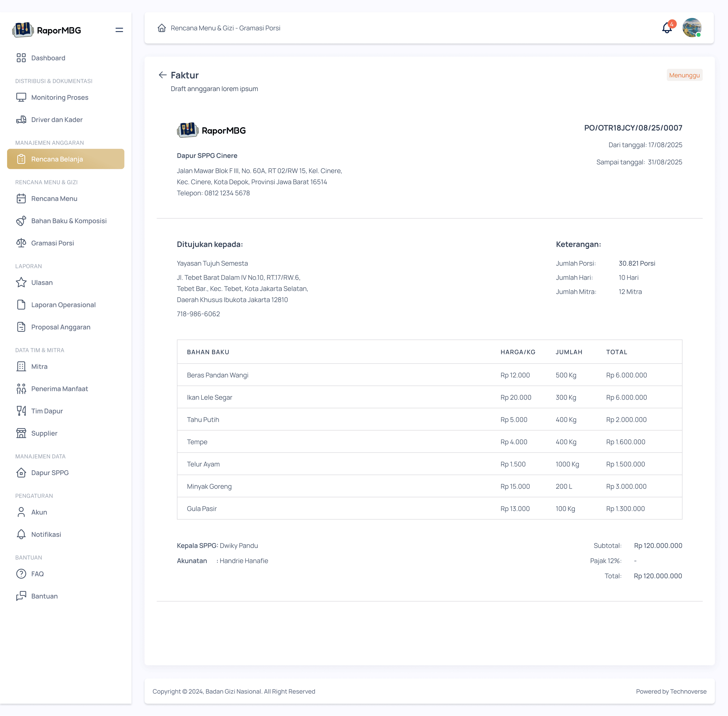
Task: Click the back arrow beside Faktur
Action: point(162,75)
